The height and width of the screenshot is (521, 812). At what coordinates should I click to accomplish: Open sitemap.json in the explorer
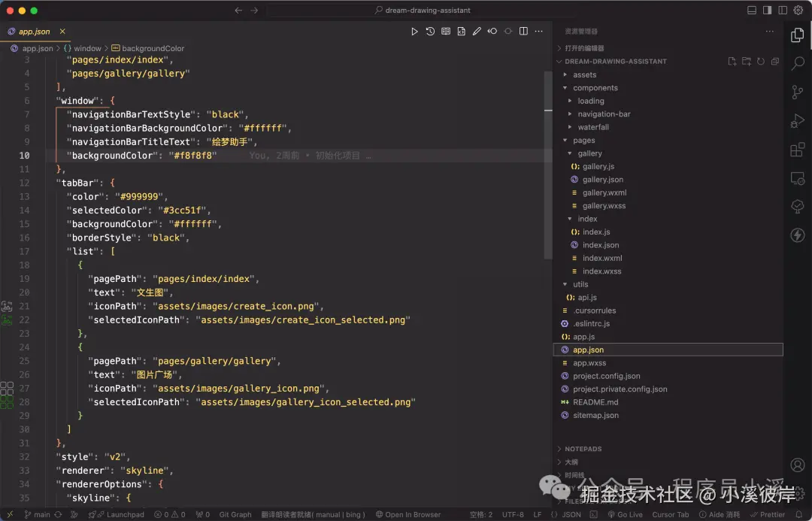point(595,415)
